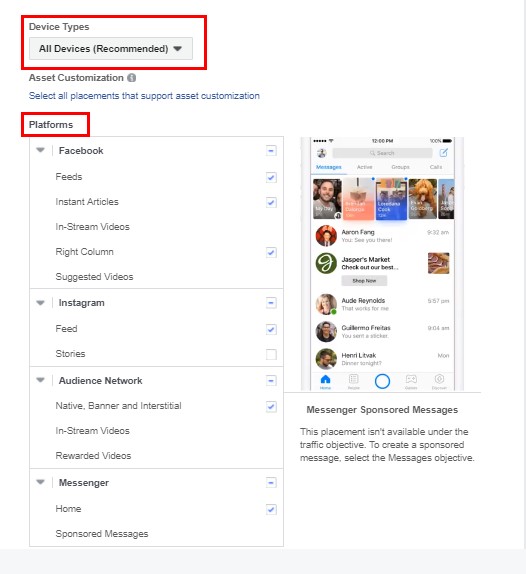Uncheck the Instant Articles placement
This screenshot has height=574, width=526.
pyautogui.click(x=271, y=202)
